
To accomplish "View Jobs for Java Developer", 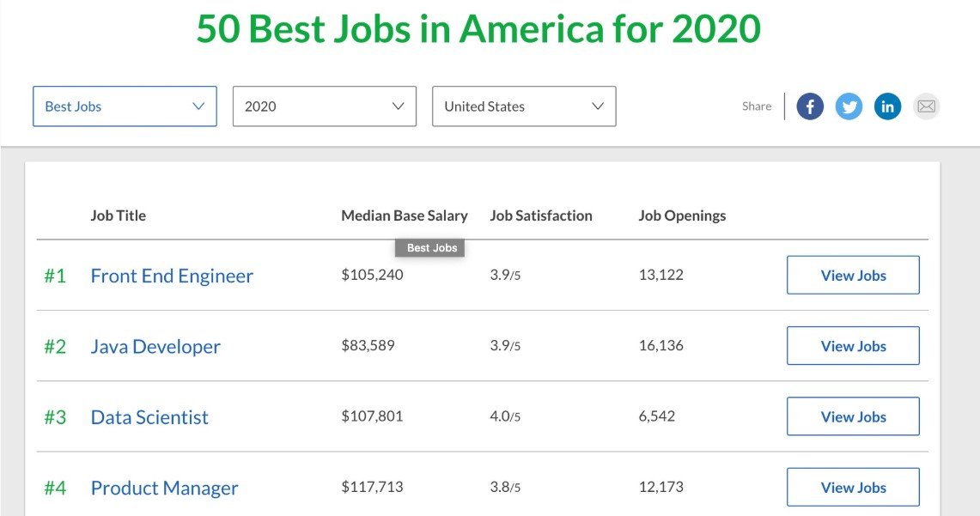I will click(853, 346).
